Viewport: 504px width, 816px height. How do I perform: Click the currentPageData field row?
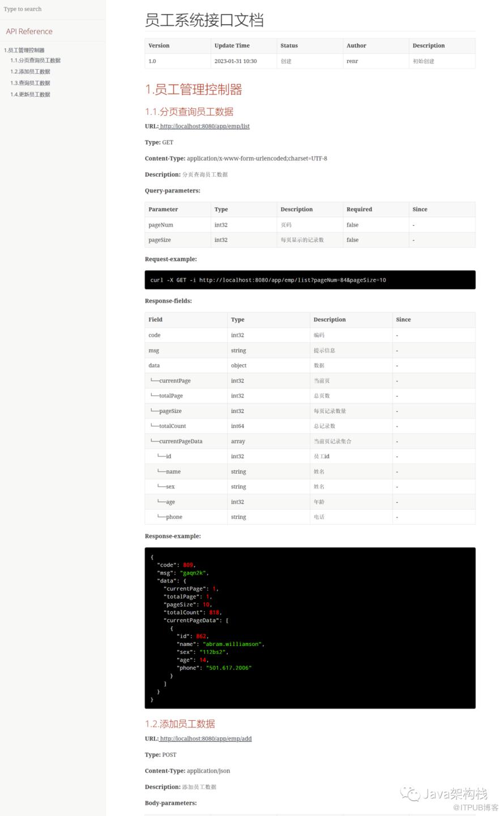point(310,441)
